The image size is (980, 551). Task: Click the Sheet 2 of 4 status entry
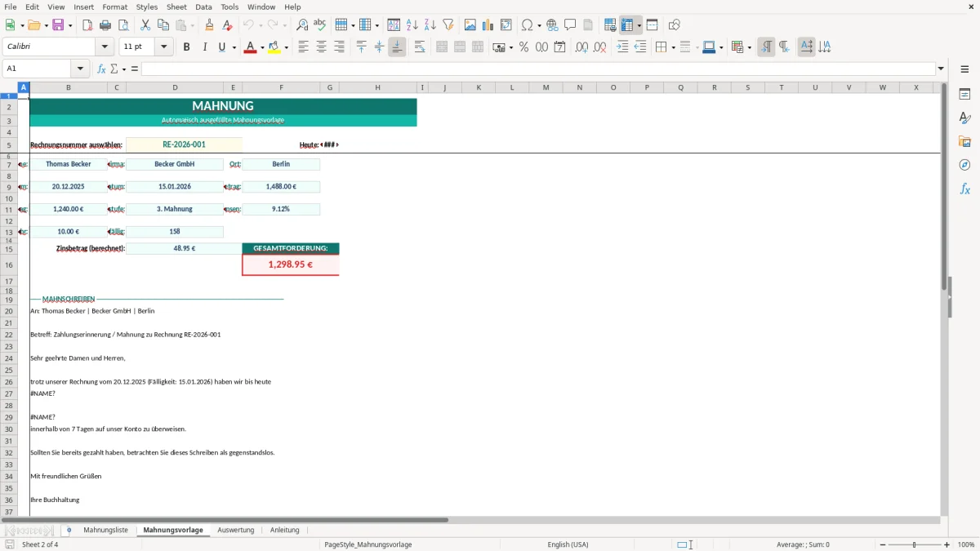click(40, 544)
